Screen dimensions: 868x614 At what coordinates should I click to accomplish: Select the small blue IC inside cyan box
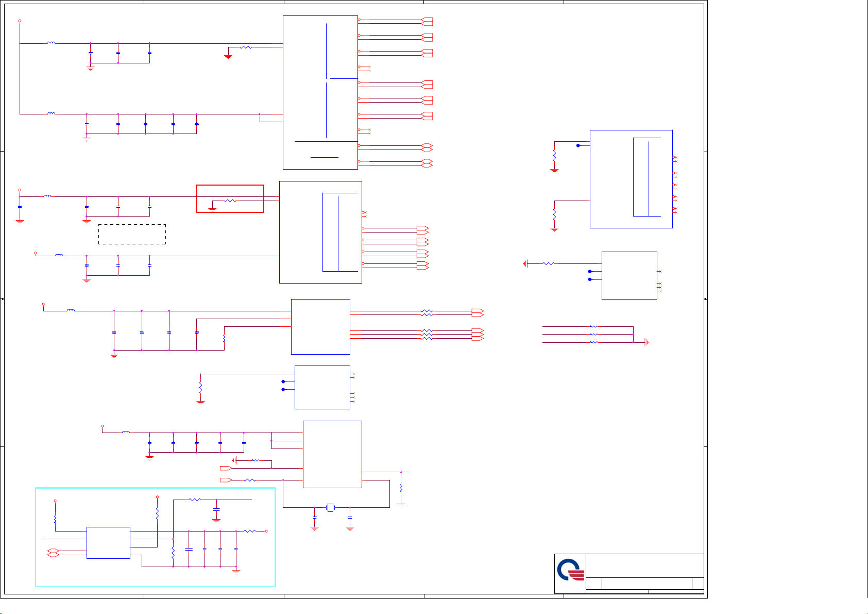[108, 542]
